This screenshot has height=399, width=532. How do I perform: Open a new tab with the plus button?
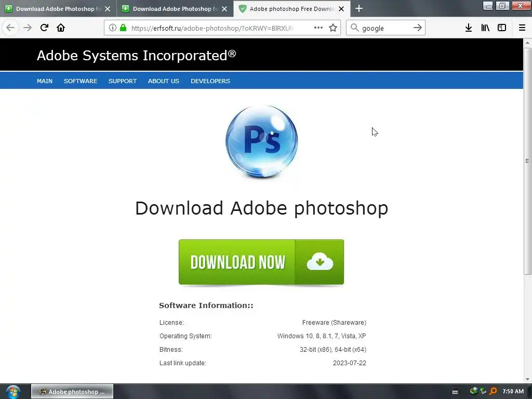(359, 8)
